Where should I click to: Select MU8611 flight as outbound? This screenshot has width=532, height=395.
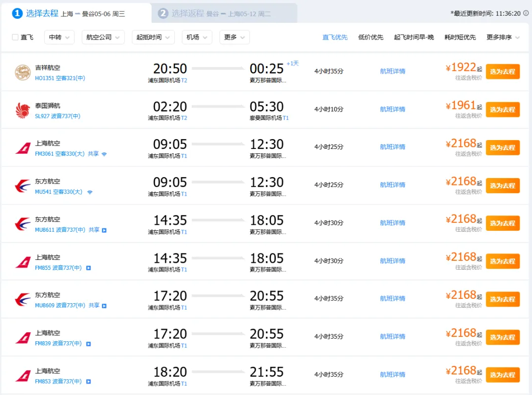[x=502, y=223]
